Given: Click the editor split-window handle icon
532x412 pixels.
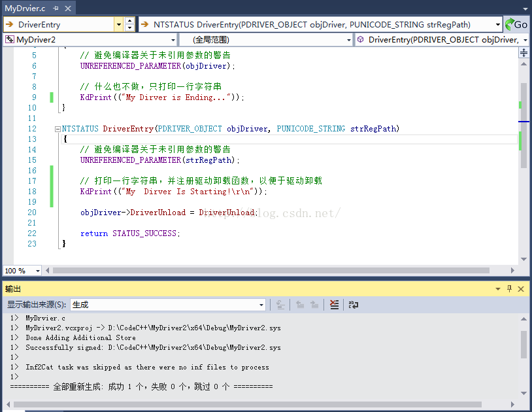Looking at the screenshot, I should pos(524,52).
